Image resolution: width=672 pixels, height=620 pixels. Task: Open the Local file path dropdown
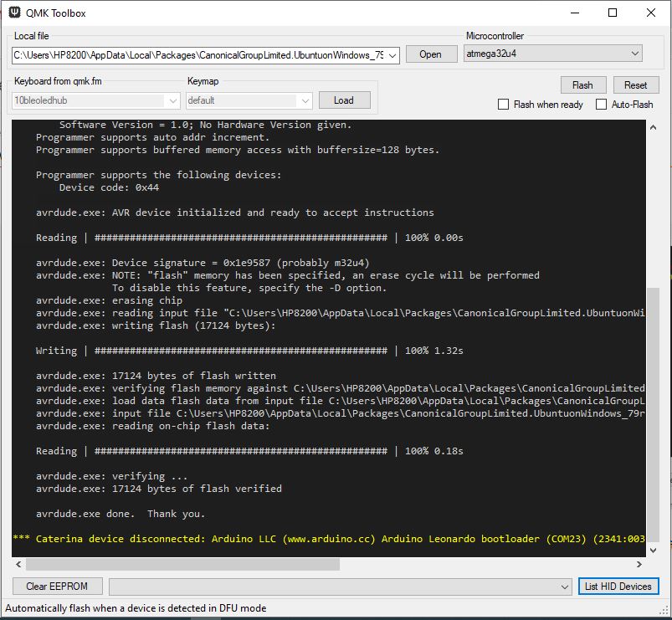pos(392,54)
